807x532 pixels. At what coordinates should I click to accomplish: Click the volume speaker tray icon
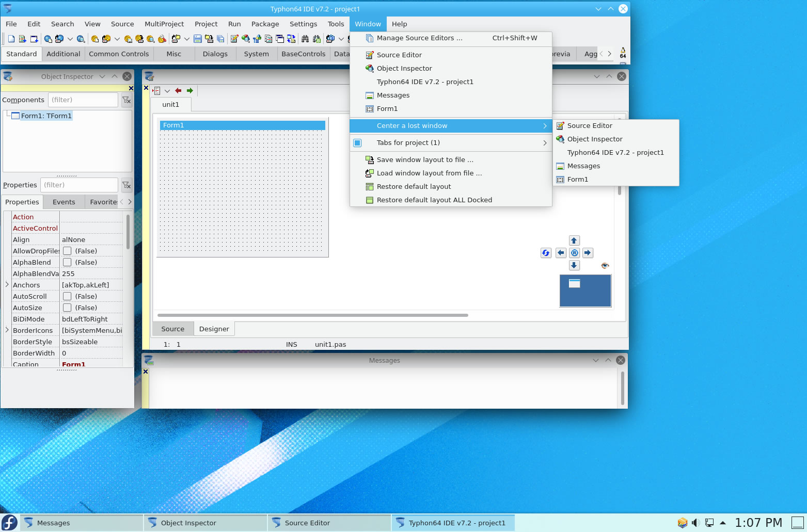coord(695,523)
